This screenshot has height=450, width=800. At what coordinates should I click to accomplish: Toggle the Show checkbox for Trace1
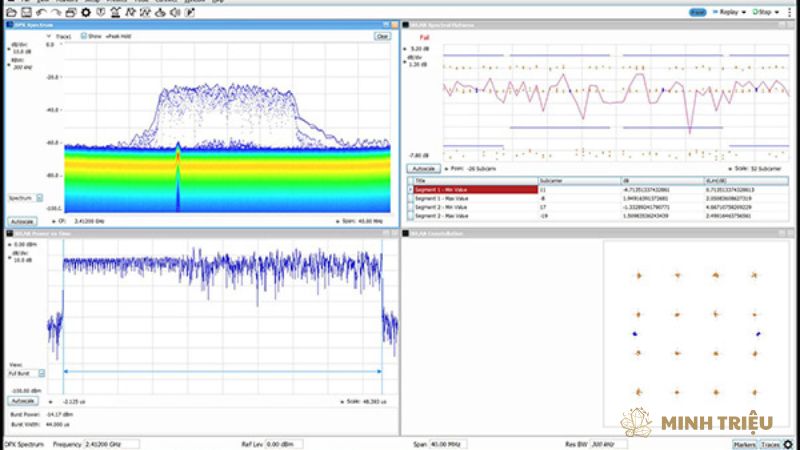[x=84, y=35]
